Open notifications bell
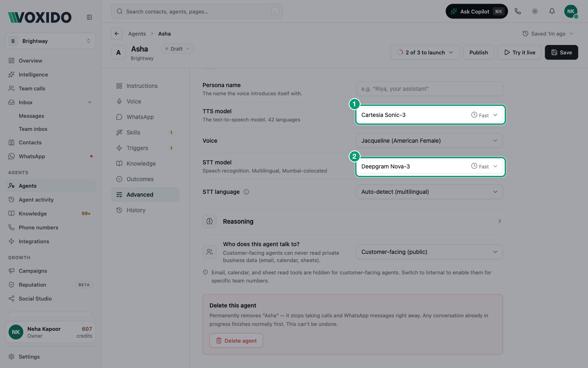This screenshot has width=588, height=368. pos(552,11)
